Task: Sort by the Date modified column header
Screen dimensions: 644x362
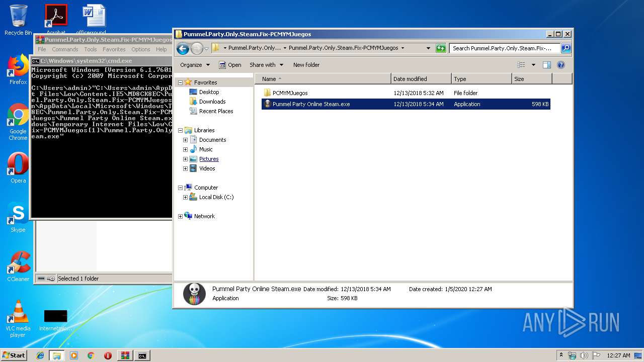Action: tap(421, 79)
